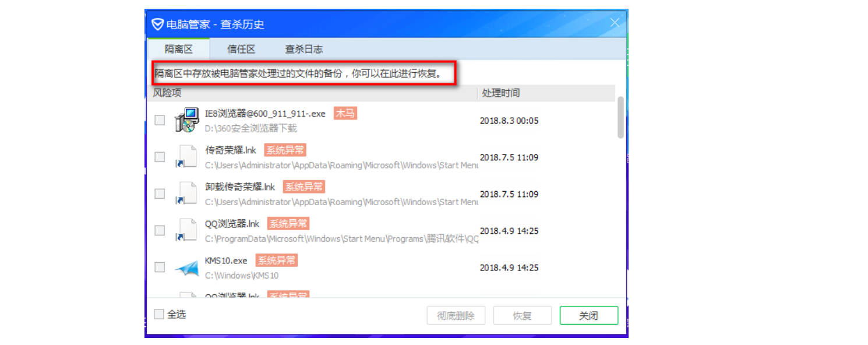The height and width of the screenshot is (345, 868).
Task: Select the file icon next to 卸载传奇荣耀.lnk
Action: tap(187, 193)
